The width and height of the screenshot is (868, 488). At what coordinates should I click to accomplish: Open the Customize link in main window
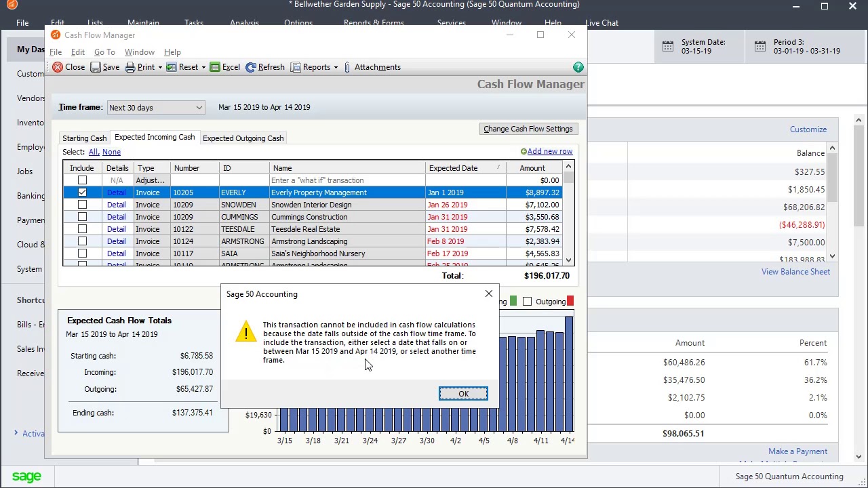tap(808, 129)
